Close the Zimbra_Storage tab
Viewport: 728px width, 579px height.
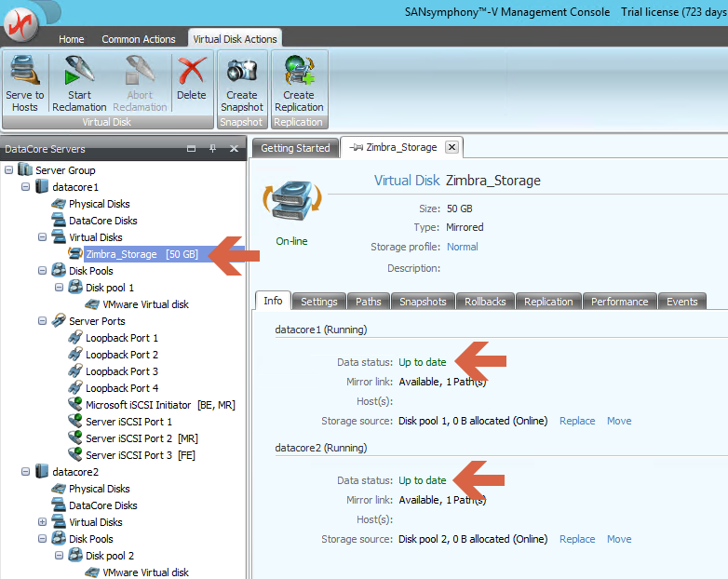click(x=452, y=147)
